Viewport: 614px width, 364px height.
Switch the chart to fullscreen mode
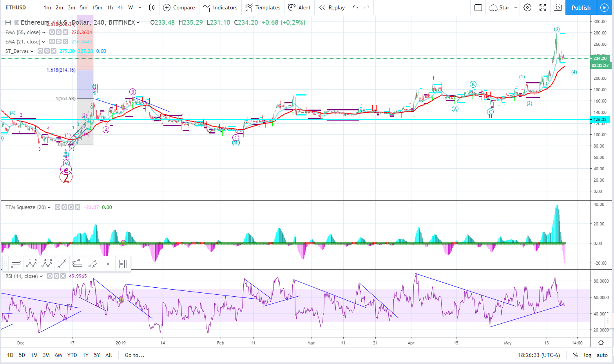click(x=543, y=7)
